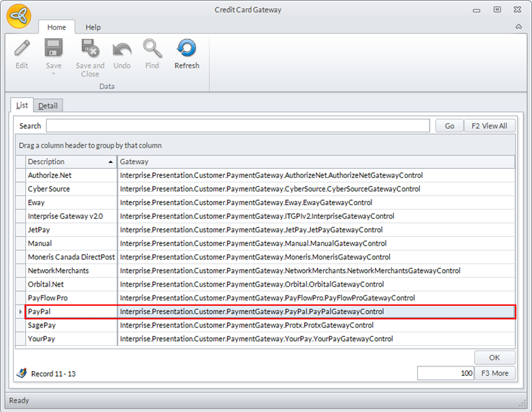Image resolution: width=532 pixels, height=412 pixels.
Task: Click the Find magnifier icon
Action: [152, 48]
